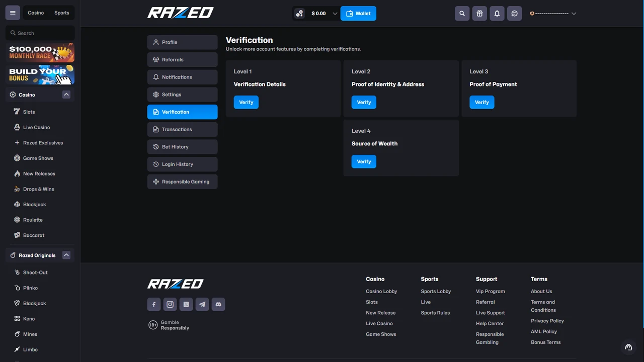Open Razed Facebook page icon
This screenshot has width=644, height=362.
(x=154, y=304)
